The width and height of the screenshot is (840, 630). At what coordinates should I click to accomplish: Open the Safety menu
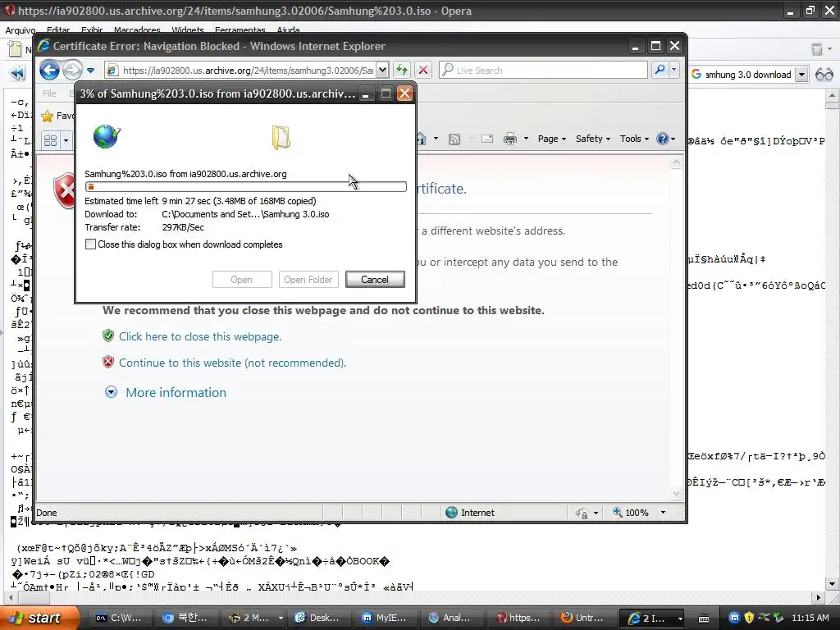tap(593, 139)
